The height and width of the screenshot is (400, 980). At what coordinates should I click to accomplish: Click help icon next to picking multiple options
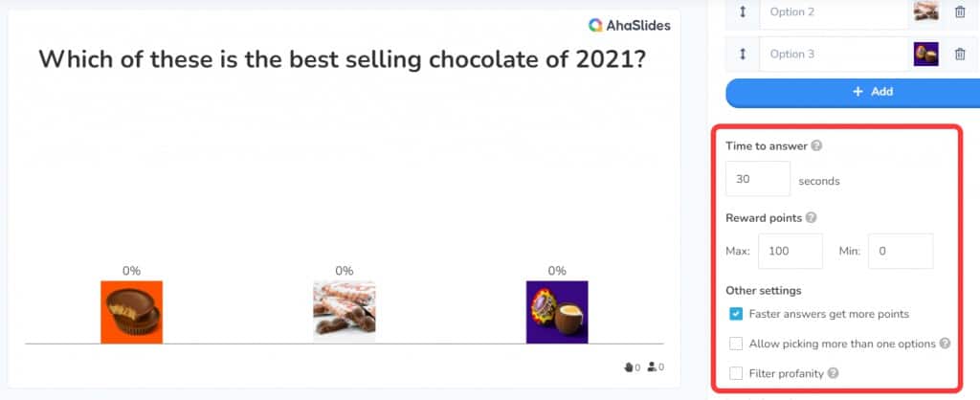tap(945, 344)
